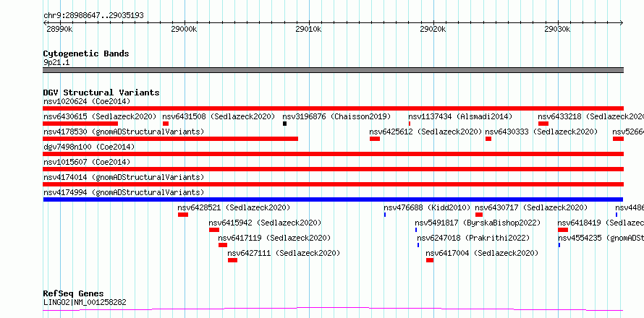Click the blue nsv6247018 Prakrithi2022 marker
This screenshot has width=644, height=318.
coord(418,245)
